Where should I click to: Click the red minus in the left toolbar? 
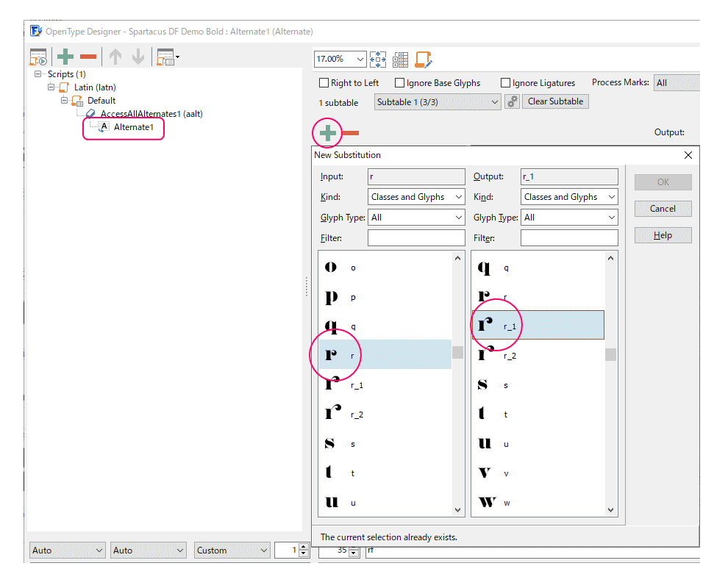coord(88,57)
